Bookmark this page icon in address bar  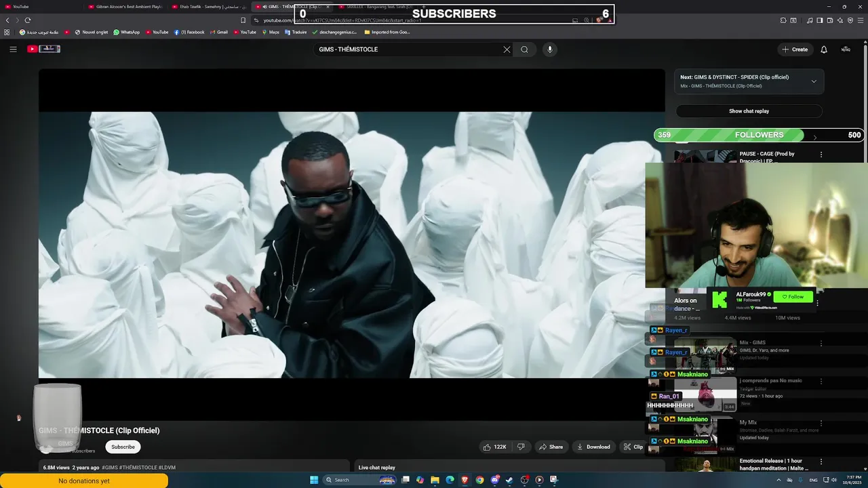(243, 20)
